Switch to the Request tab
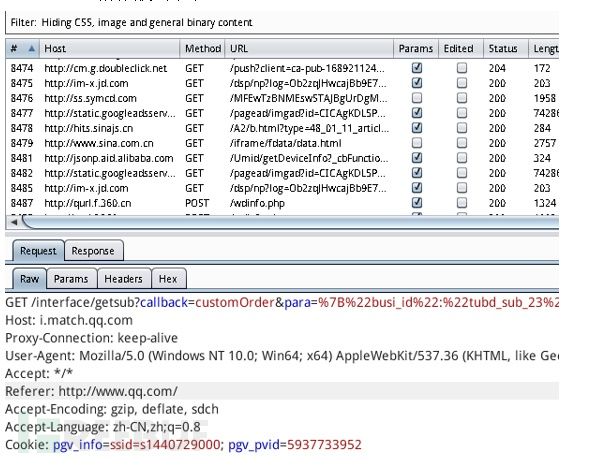 (38, 251)
